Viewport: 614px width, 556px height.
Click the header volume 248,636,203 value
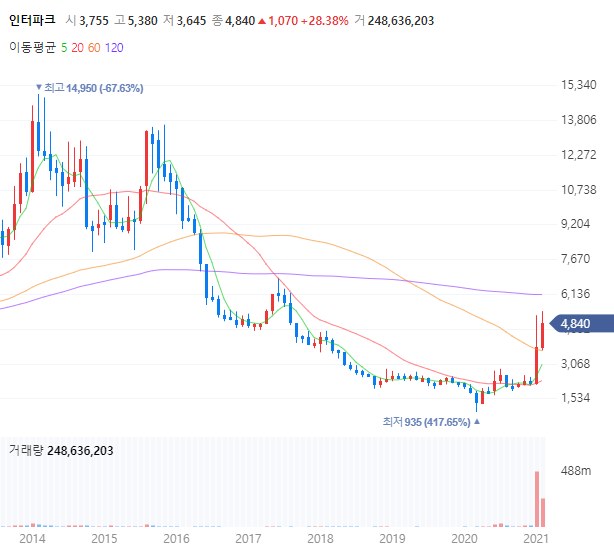tap(401, 21)
